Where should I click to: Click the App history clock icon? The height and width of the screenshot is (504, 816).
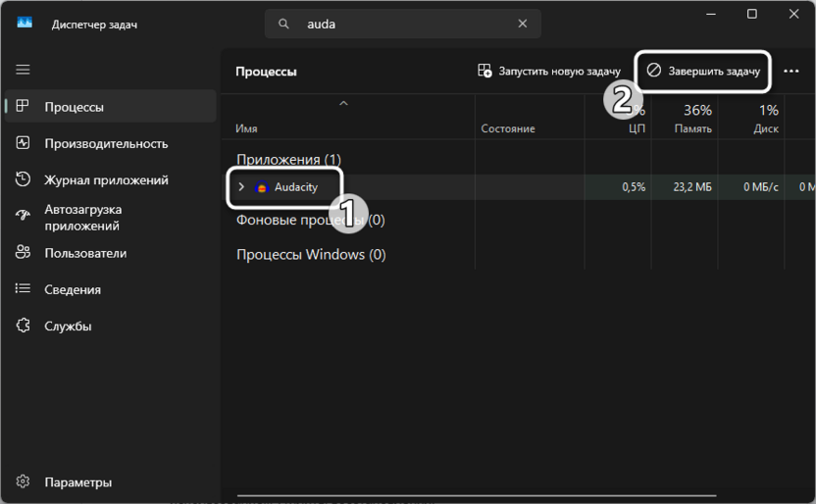click(x=24, y=179)
